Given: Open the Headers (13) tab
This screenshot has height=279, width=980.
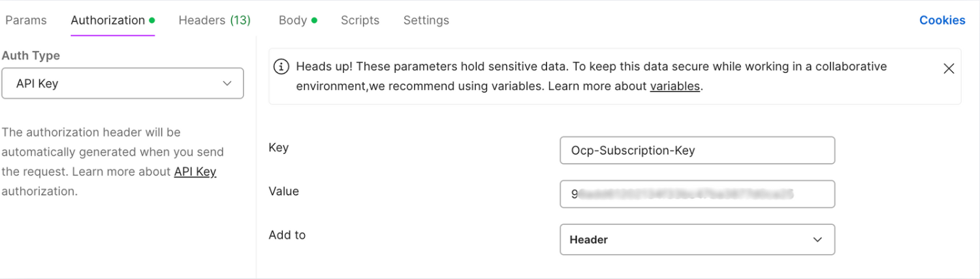Looking at the screenshot, I should coord(214,20).
